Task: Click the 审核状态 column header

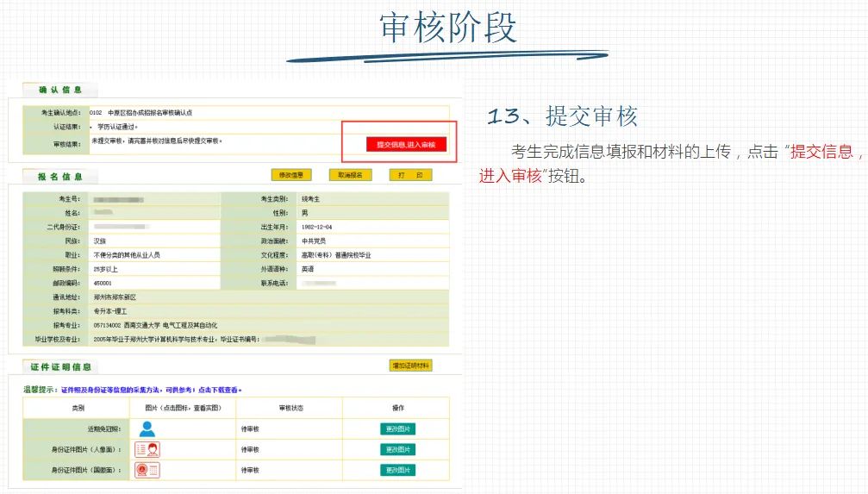Action: point(290,408)
